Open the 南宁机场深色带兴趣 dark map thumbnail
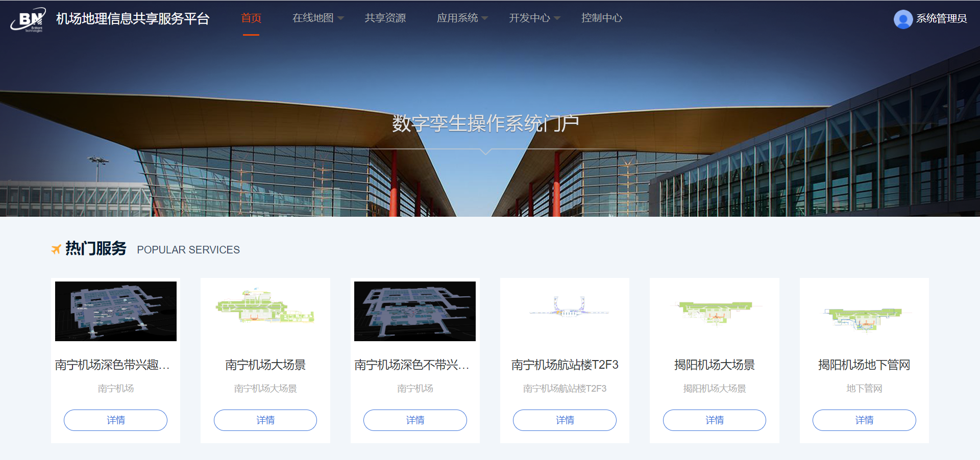 [x=116, y=311]
